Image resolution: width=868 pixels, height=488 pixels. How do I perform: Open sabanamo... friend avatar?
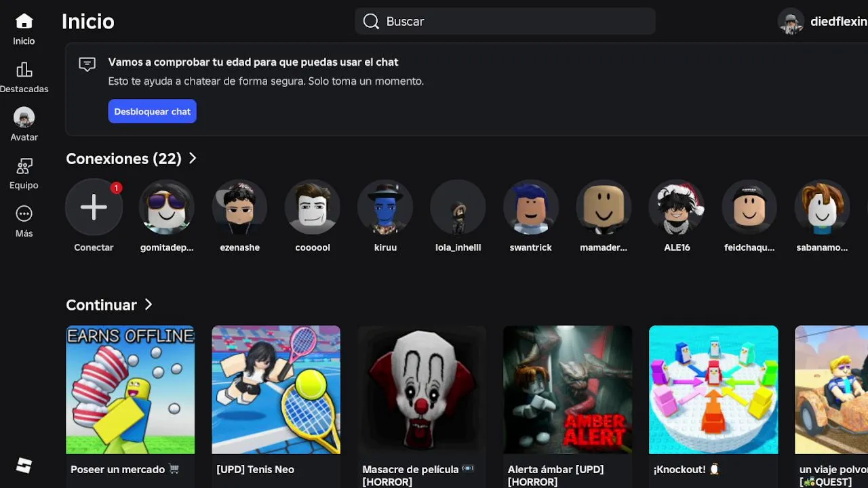coord(823,207)
